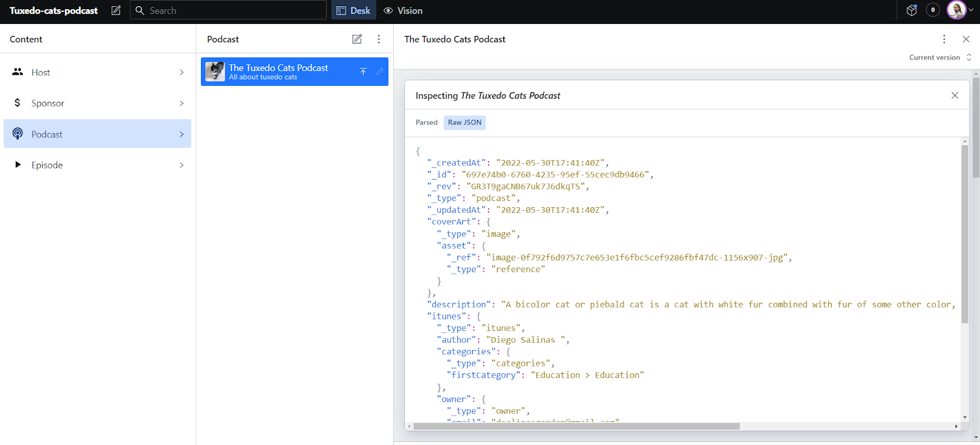This screenshot has height=445, width=980.
Task: Click the pencil icon on podcast item
Action: point(380,72)
